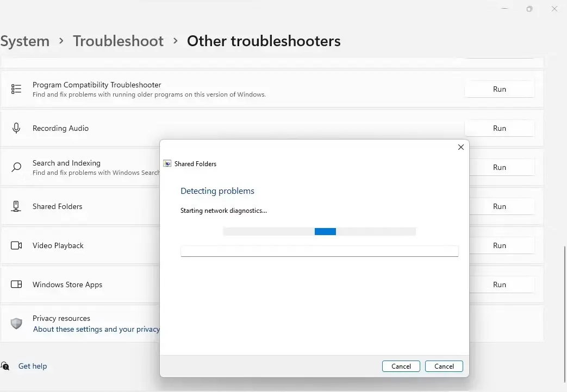567x392 pixels.
Task: Click Starting network diagnostics status text
Action: (223, 211)
